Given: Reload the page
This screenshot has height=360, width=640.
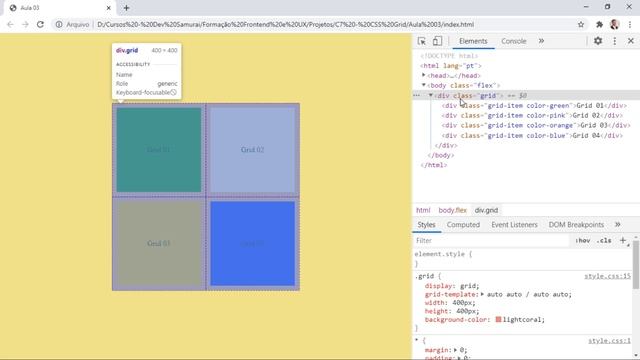Looking at the screenshot, I should tap(40, 24).
